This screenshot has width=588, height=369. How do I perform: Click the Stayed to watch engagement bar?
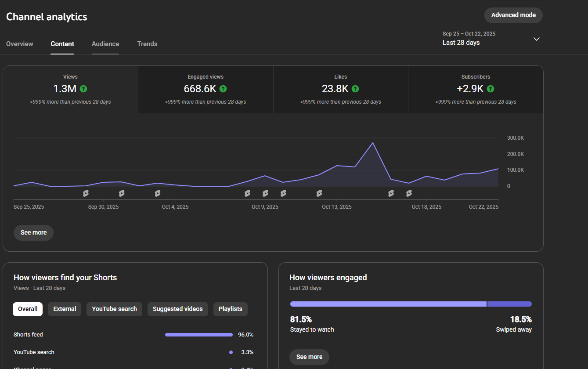pos(388,304)
